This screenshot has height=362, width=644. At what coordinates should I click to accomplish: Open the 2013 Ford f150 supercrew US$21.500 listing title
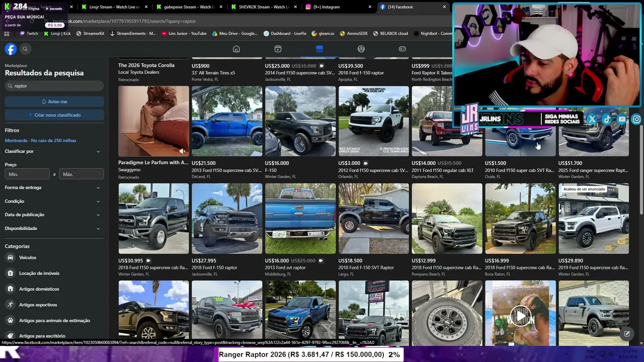point(226,170)
